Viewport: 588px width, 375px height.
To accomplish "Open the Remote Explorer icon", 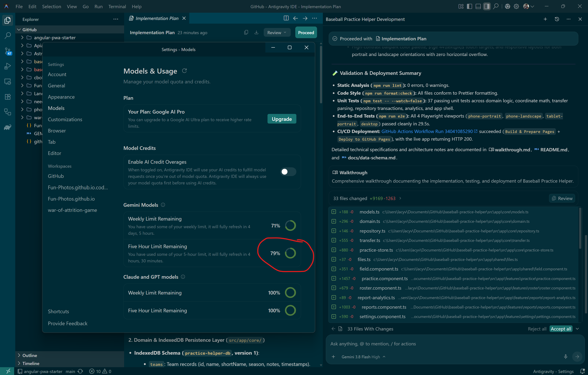I will (x=8, y=82).
